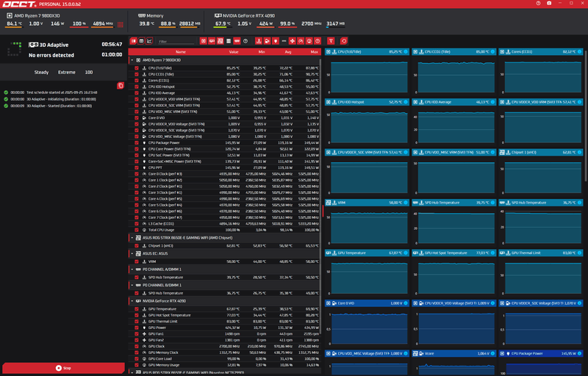Open the help icon in the title bar
Screen dimensions: 588x376
pyautogui.click(x=538, y=3)
